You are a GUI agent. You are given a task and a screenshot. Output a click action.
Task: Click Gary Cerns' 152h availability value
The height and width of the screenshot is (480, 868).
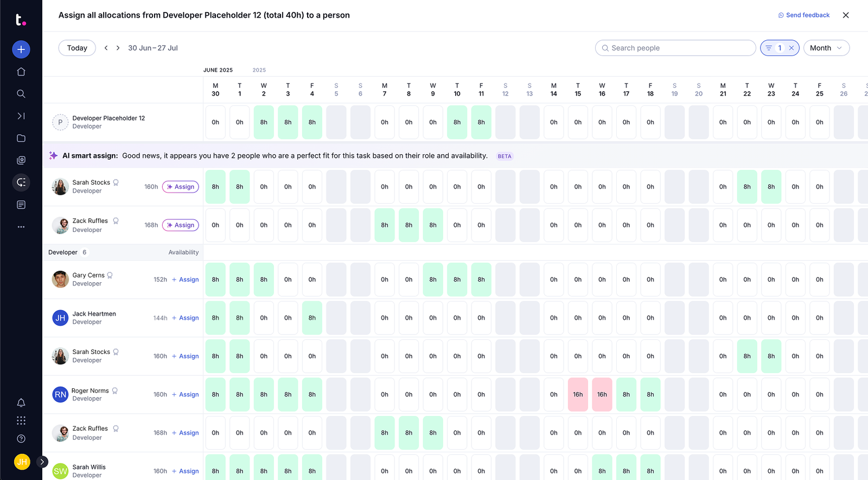point(160,280)
